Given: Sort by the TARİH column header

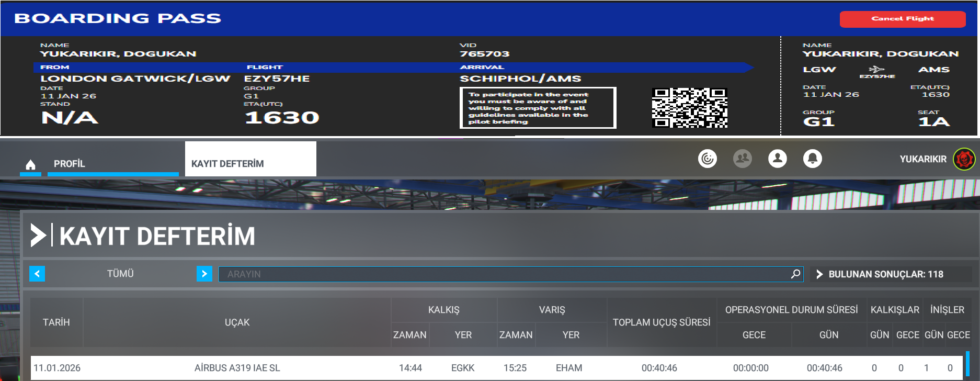Looking at the screenshot, I should 56,322.
